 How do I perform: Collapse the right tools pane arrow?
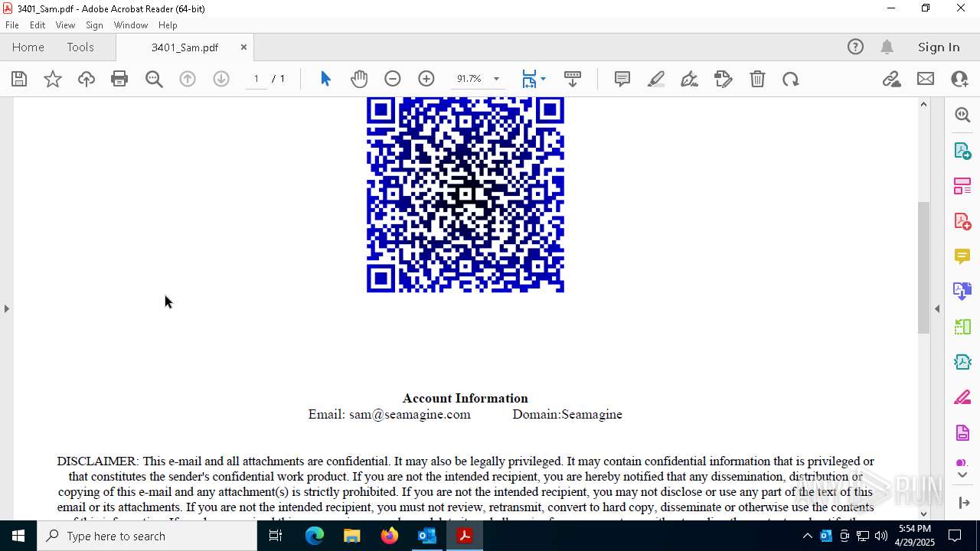pyautogui.click(x=937, y=308)
